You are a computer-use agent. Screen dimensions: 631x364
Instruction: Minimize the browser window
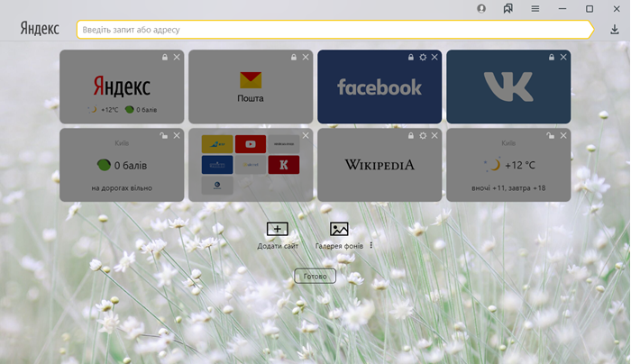point(562,8)
